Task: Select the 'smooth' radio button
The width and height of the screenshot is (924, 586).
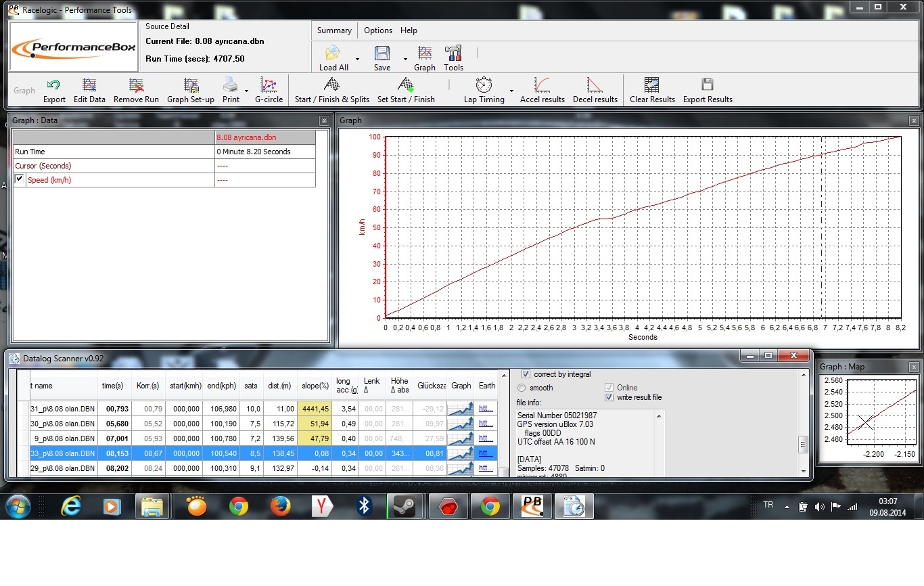Action: coord(522,388)
